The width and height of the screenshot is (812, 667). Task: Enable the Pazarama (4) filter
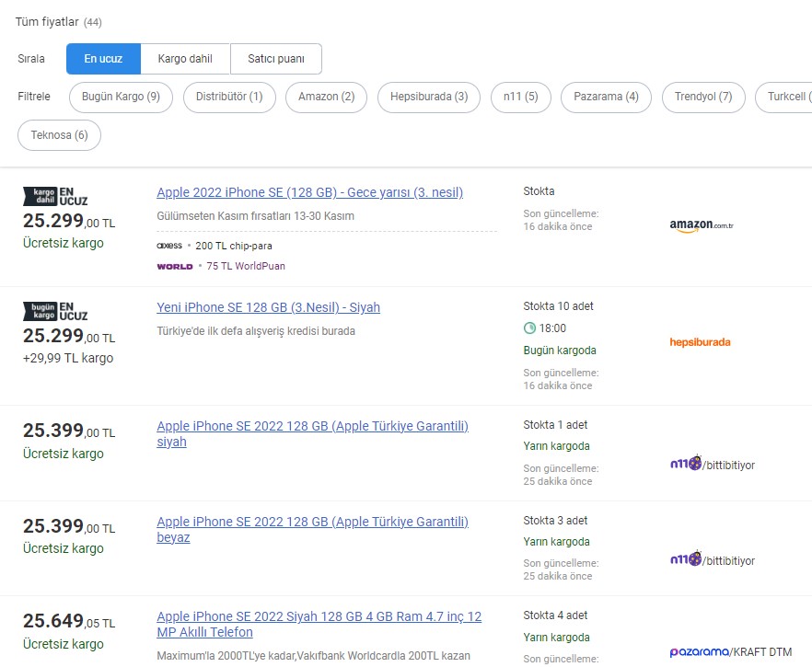coord(606,97)
